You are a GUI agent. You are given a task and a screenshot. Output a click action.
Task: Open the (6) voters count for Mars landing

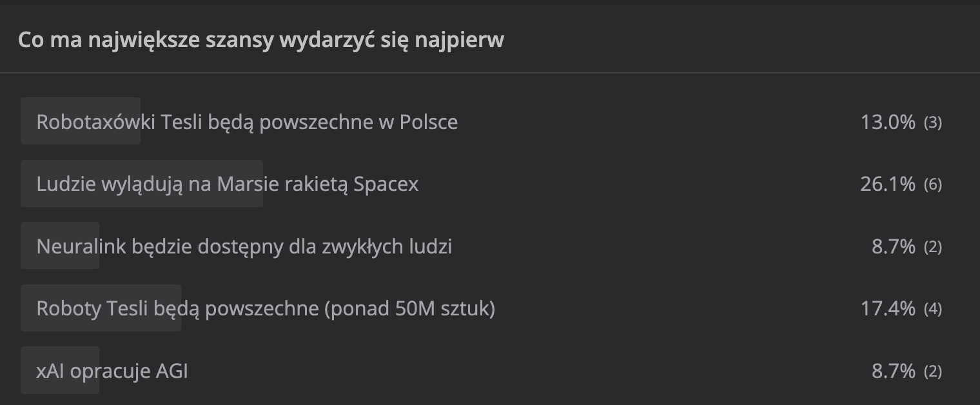pos(932,185)
